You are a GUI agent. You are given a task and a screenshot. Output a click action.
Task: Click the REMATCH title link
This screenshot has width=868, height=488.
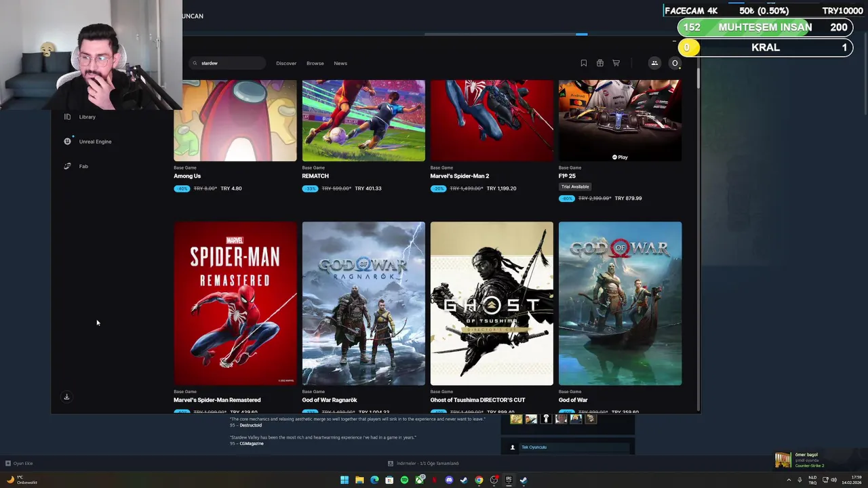(315, 176)
